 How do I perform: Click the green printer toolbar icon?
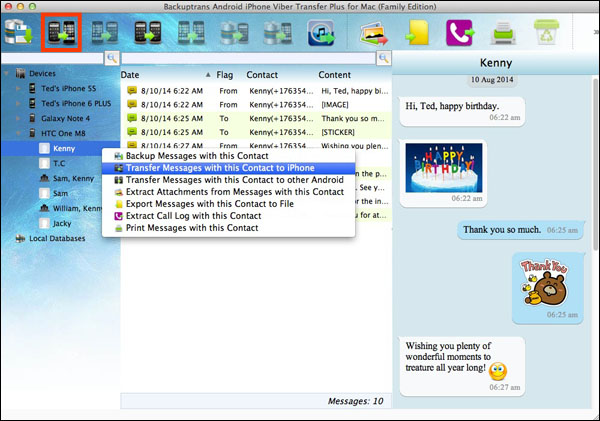click(503, 33)
